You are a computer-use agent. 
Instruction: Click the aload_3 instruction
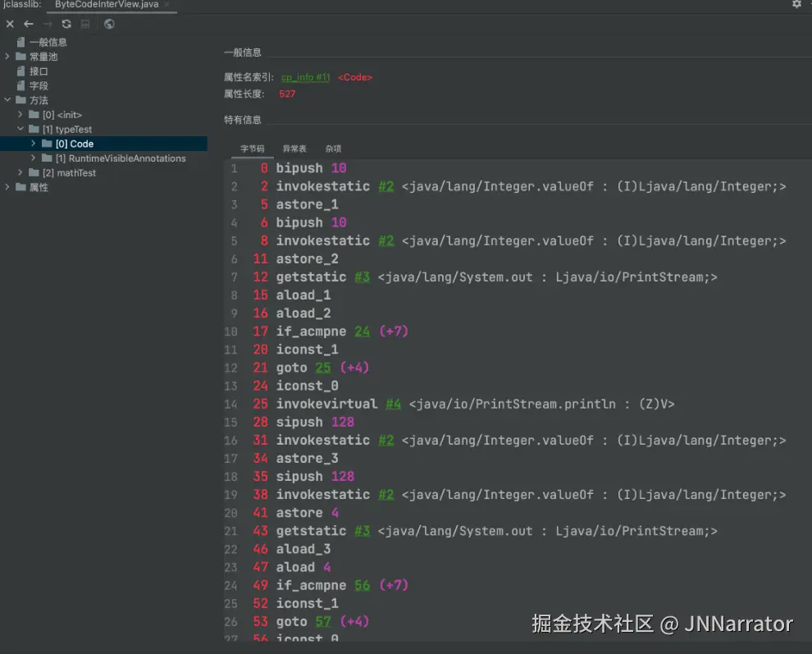pyautogui.click(x=303, y=549)
